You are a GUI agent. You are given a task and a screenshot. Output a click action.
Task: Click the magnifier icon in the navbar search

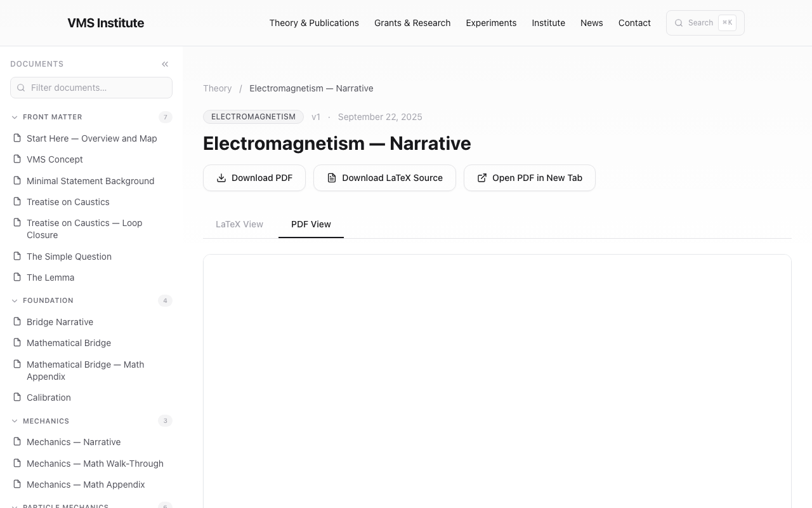679,23
